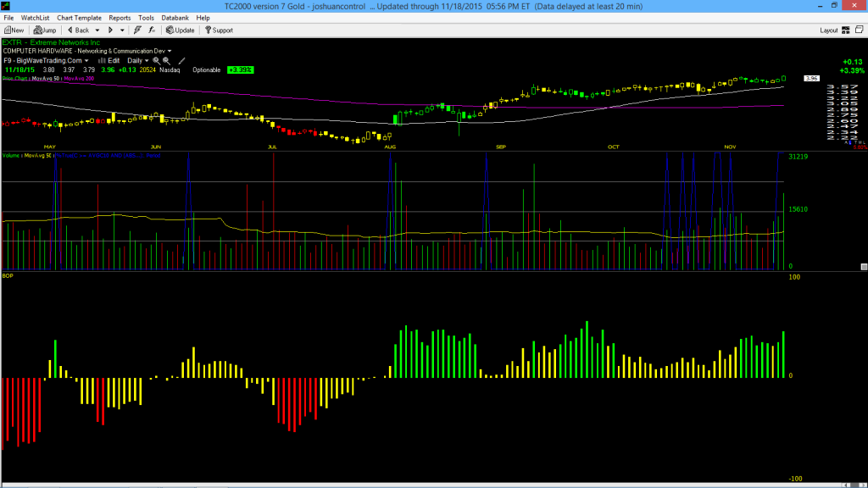Screen dimensions: 868x488
Task: Expand the Back history dropdown arrow
Action: 97,30
